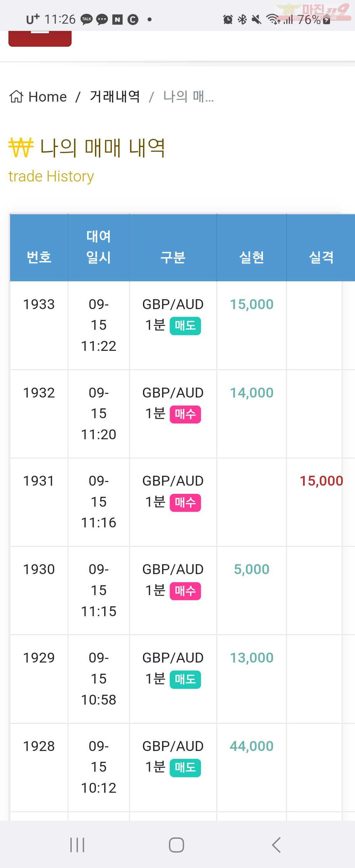This screenshot has width=355, height=868.
Task: Tap the Home house icon in breadcrumb
Action: pyautogui.click(x=16, y=96)
